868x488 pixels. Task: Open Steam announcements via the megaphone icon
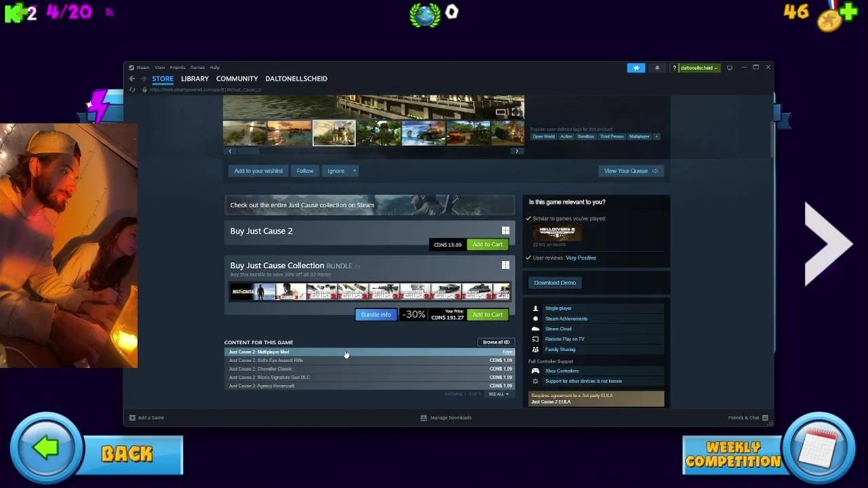pyautogui.click(x=636, y=68)
